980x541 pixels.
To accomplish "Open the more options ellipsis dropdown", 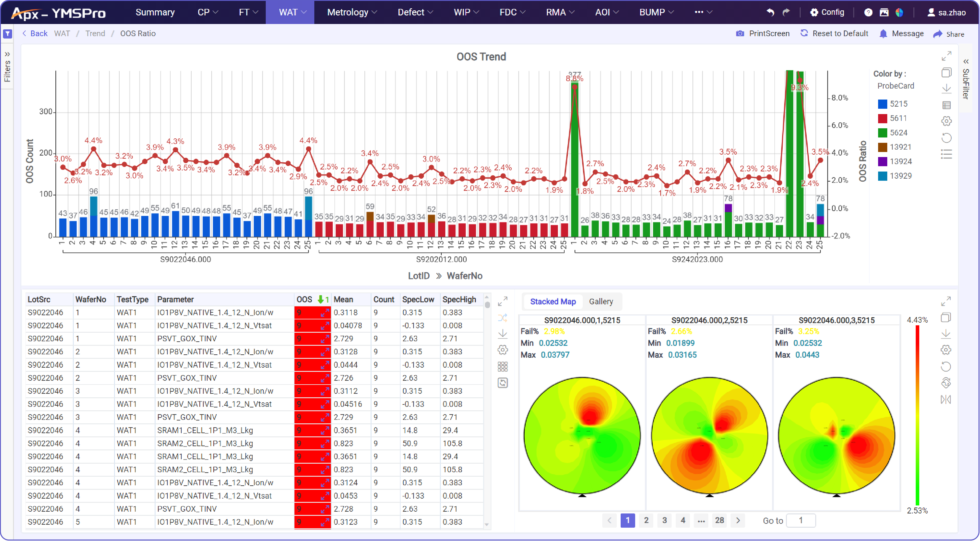I will 702,12.
